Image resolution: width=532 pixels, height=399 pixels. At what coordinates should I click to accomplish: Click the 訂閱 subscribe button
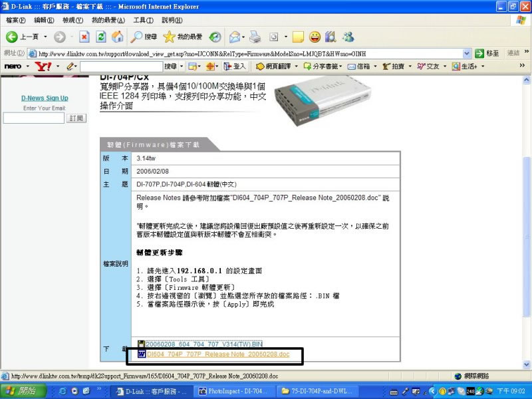click(x=76, y=118)
